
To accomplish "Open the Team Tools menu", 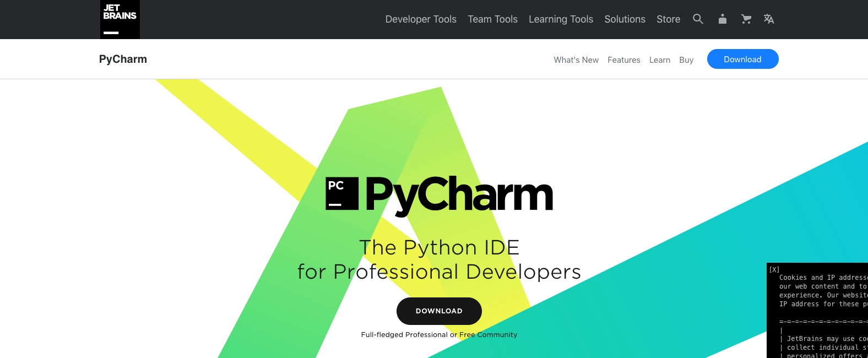I will pyautogui.click(x=492, y=19).
